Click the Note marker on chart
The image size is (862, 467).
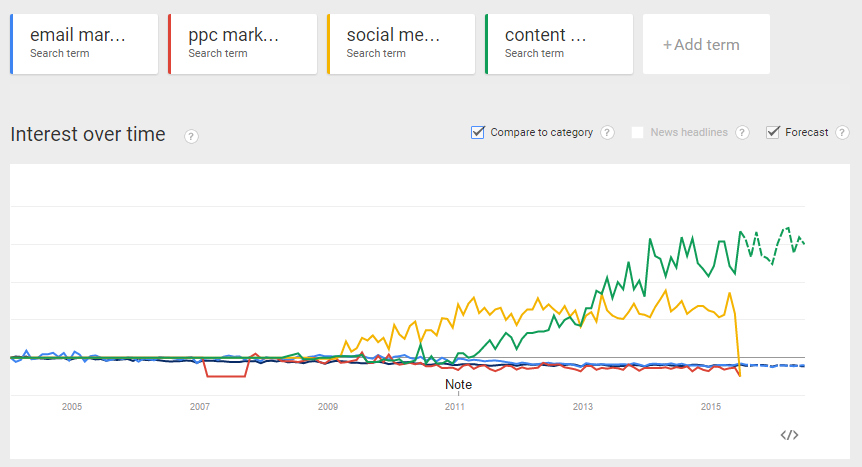click(458, 384)
